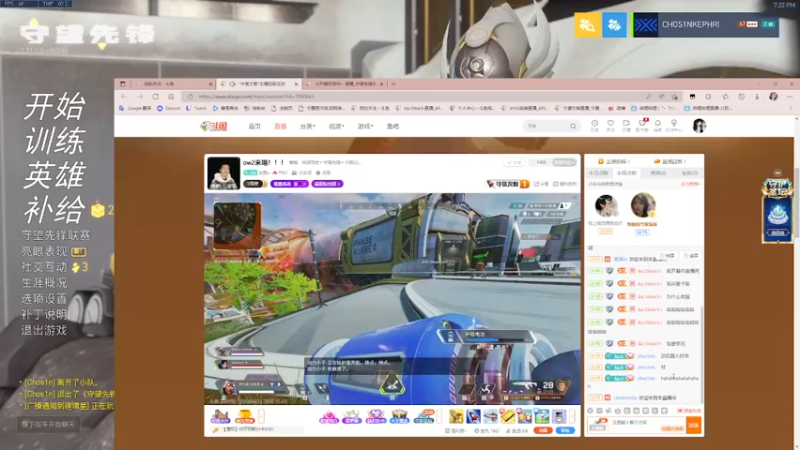Expand the far right gift bar arrow
This screenshot has width=800, height=450.
tap(572, 417)
